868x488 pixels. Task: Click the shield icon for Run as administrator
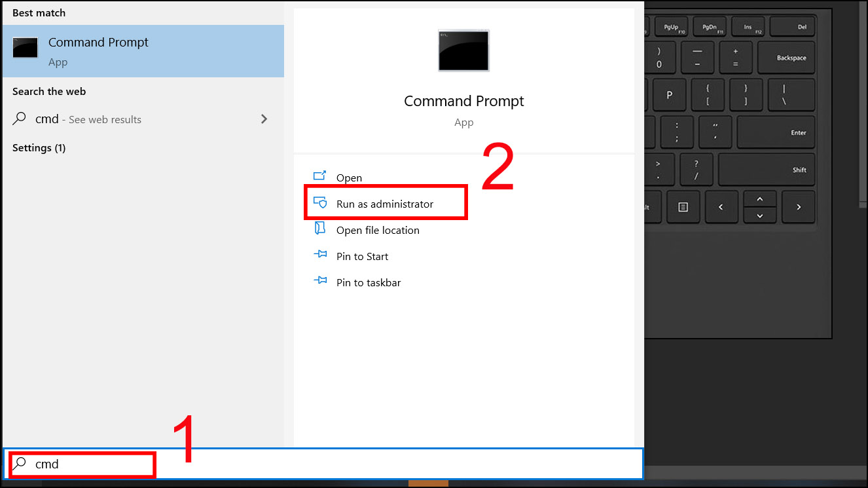point(319,202)
